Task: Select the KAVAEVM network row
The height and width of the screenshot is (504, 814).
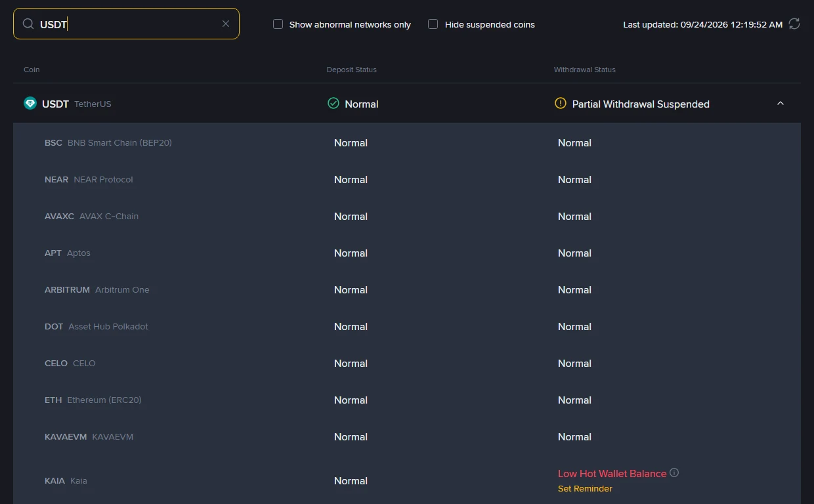Action: pyautogui.click(x=407, y=436)
